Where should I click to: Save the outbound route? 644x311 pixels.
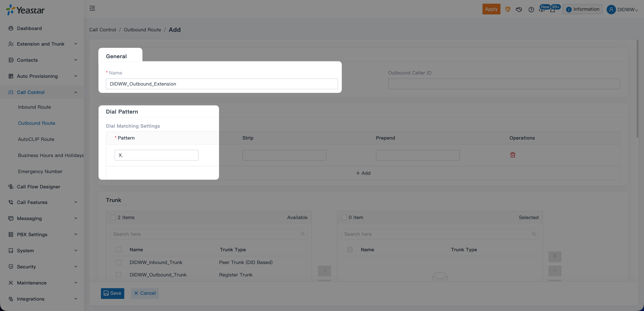coord(113,293)
